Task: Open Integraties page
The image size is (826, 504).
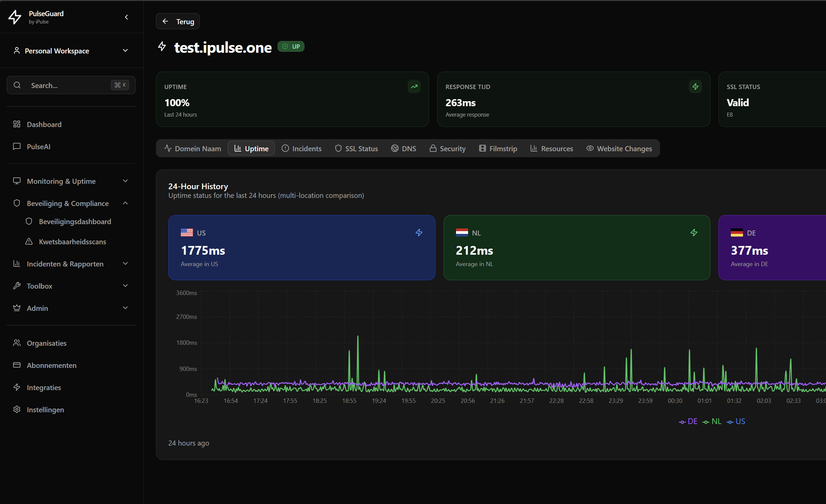Action: pos(71,387)
